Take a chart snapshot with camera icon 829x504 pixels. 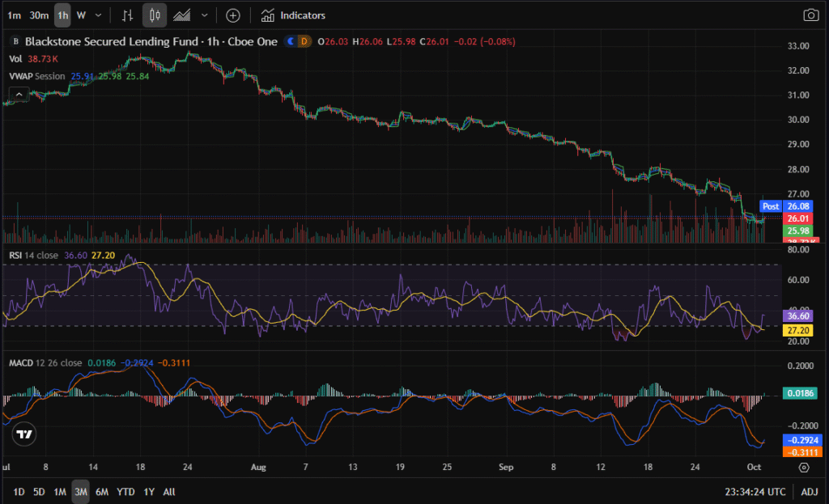coord(810,15)
